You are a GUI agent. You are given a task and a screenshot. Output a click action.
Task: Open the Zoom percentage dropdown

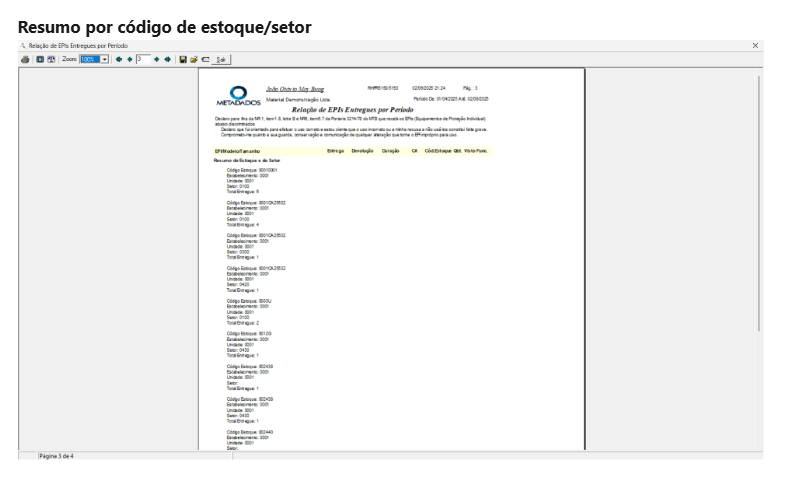[x=104, y=60]
